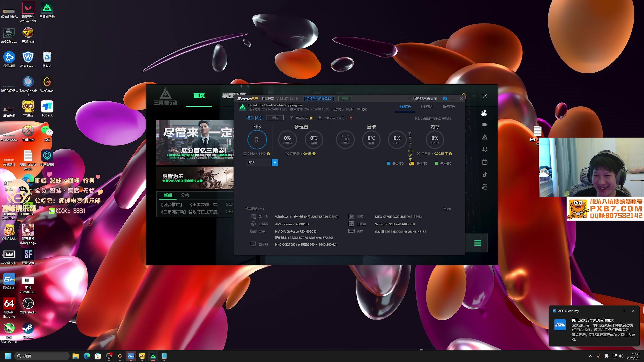Toggle the yellow 最小值 legend swatch

(413, 163)
